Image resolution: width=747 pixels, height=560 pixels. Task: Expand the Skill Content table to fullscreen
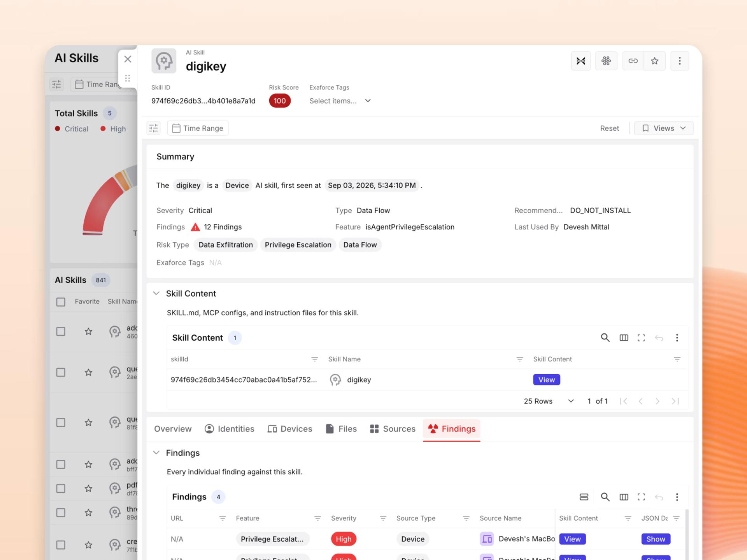click(x=641, y=338)
